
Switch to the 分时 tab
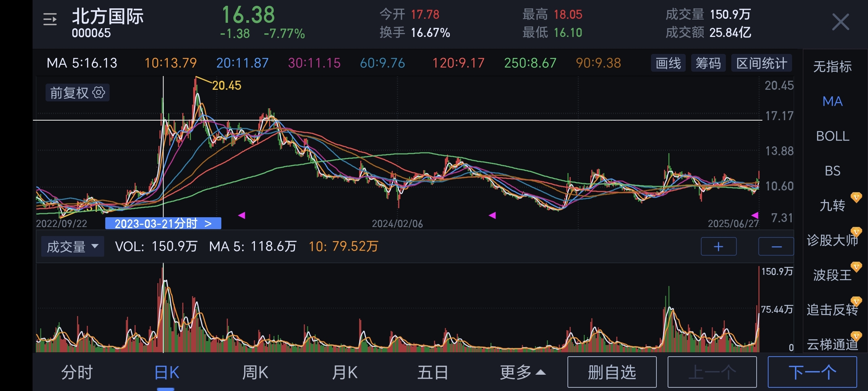[x=77, y=372]
